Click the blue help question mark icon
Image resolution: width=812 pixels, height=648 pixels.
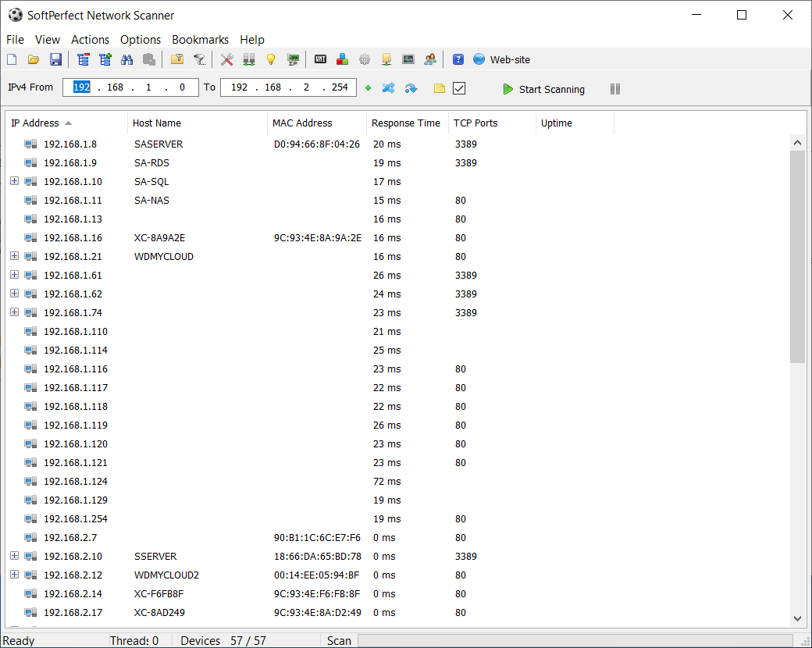click(458, 59)
